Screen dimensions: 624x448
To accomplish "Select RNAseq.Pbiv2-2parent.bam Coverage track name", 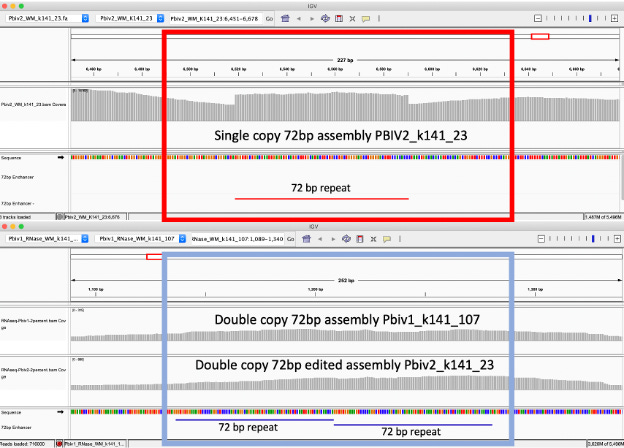I will [33, 373].
